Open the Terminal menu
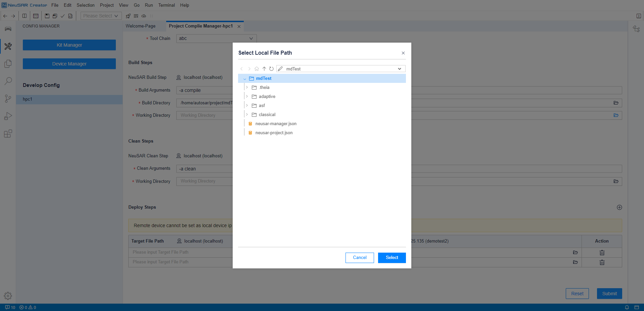644x311 pixels. pyautogui.click(x=167, y=5)
